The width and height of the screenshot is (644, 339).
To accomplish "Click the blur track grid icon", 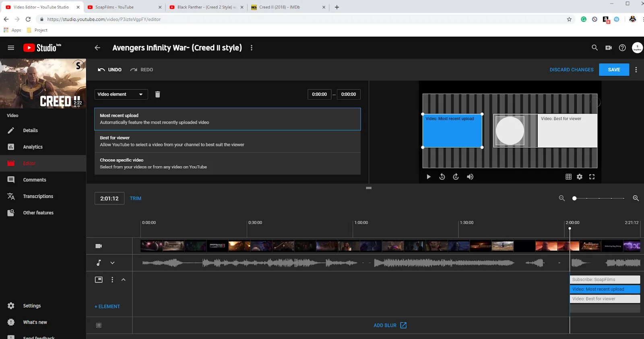I will coord(99,325).
